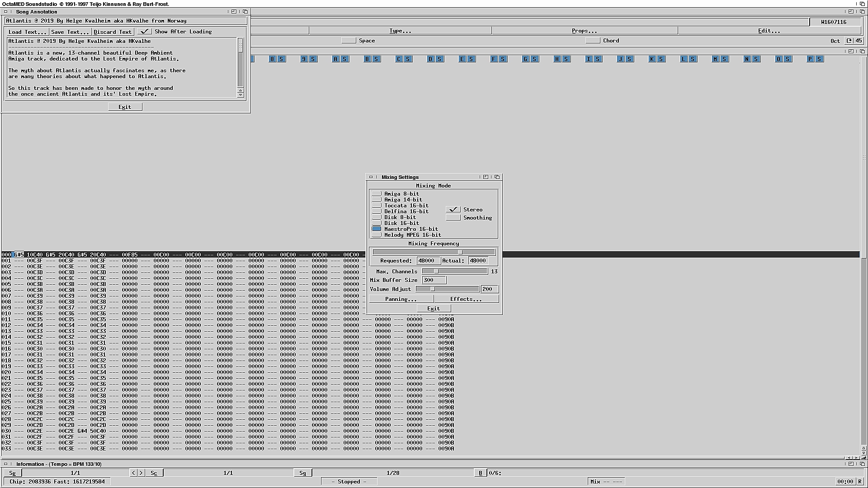The image size is (868, 488).
Task: Select Amiga 14-bit mixing mode
Action: coord(377,200)
